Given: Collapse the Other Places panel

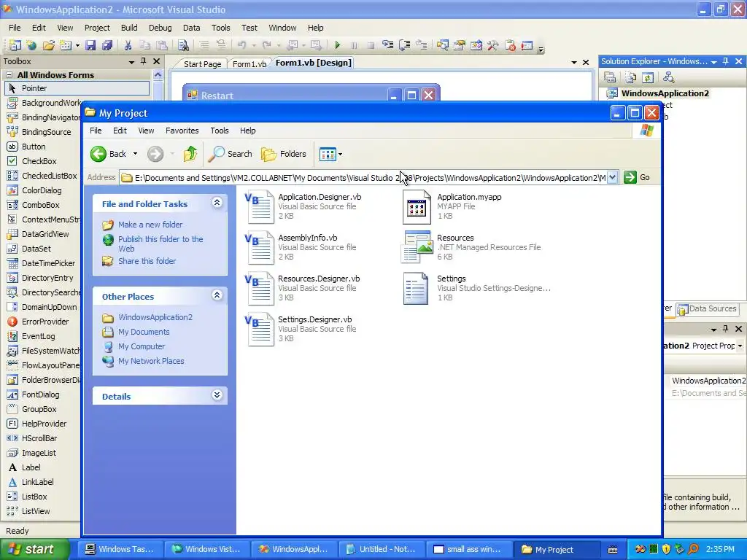Looking at the screenshot, I should (x=217, y=295).
